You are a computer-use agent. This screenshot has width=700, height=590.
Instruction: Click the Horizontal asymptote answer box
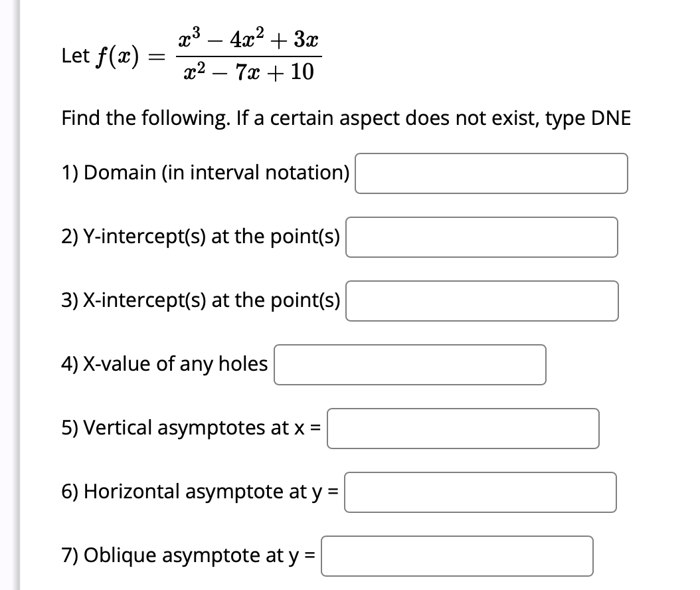pyautogui.click(x=481, y=492)
